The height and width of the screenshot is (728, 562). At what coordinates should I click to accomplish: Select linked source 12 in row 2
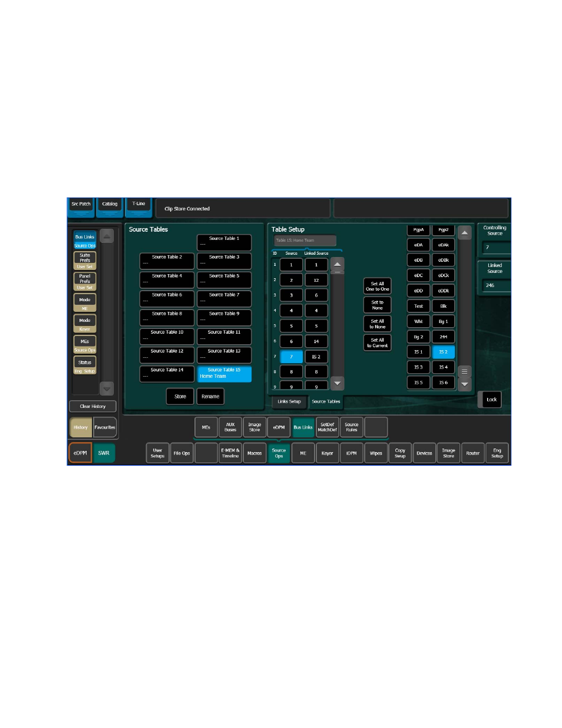click(316, 280)
